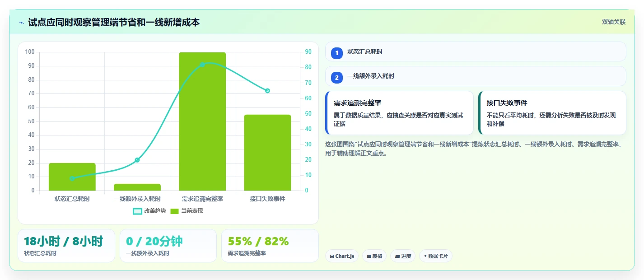Click the tall 需求追溯完整率 bar
Image resolution: width=644 pixels, height=280 pixels.
202,121
